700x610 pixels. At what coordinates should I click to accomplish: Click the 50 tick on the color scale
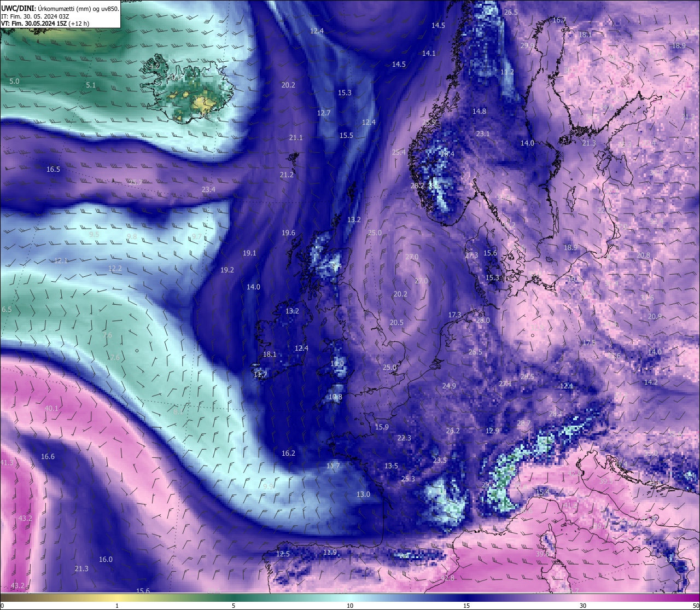[x=695, y=606]
